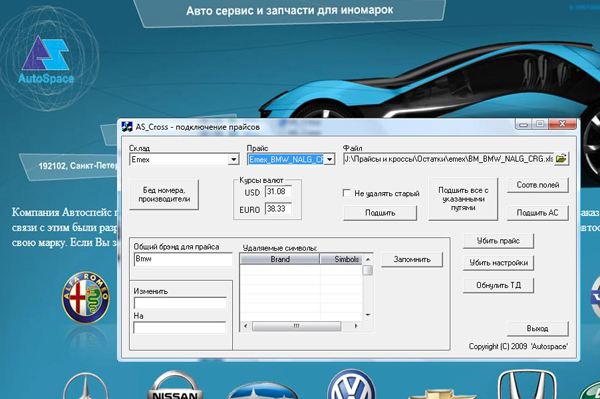Click the Убить прайс button
This screenshot has height=399, width=600.
498,241
